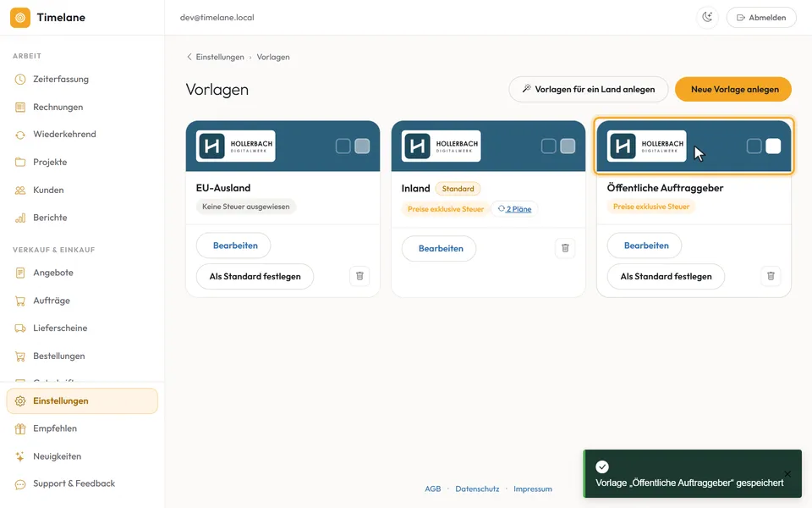Click the Empfehlen gift icon
Image resolution: width=812 pixels, height=508 pixels.
[x=20, y=428]
